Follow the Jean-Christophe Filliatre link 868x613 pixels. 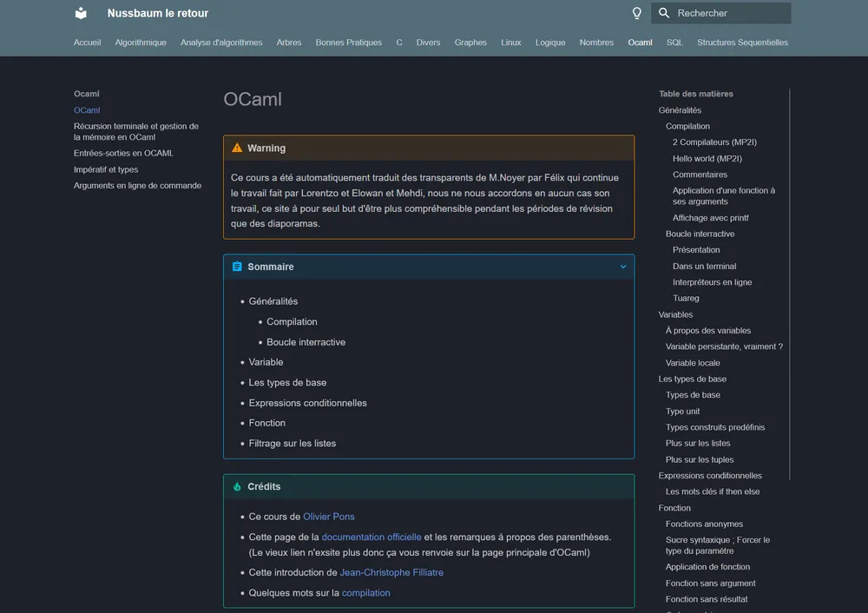tap(391, 573)
